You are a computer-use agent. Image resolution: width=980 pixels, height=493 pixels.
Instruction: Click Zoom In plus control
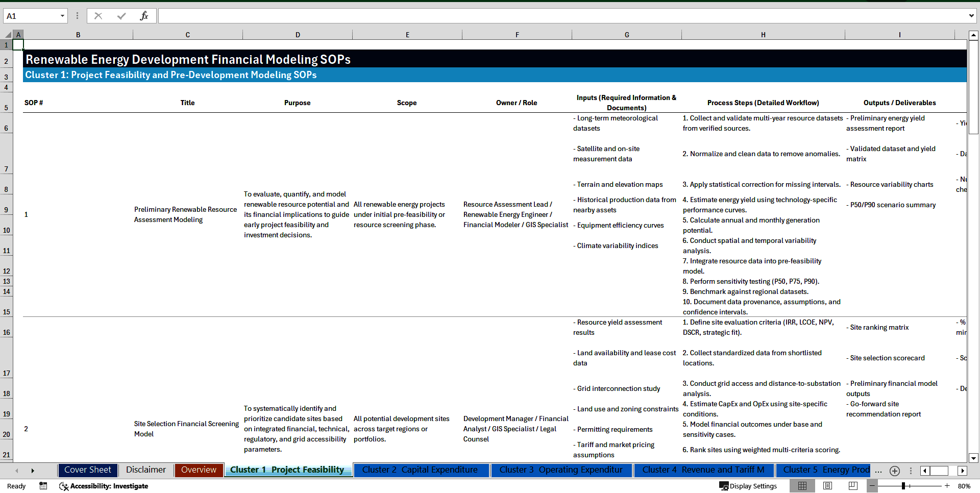pos(948,486)
